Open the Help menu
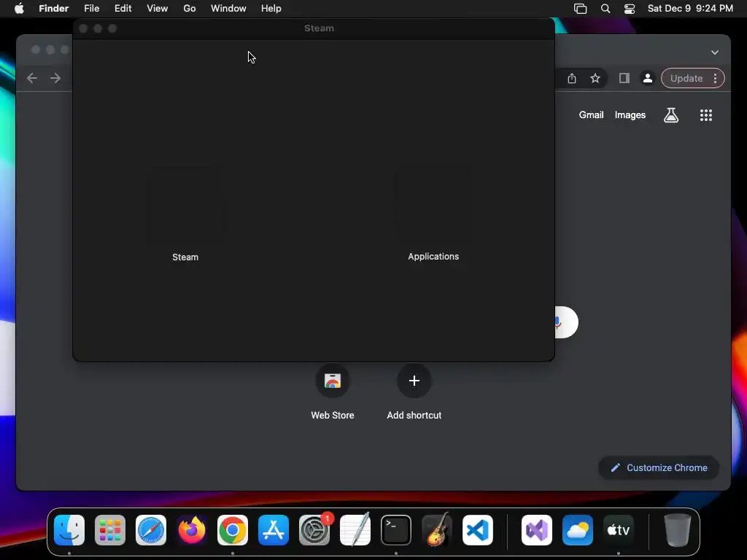Image resolution: width=747 pixels, height=560 pixels. coord(271,9)
